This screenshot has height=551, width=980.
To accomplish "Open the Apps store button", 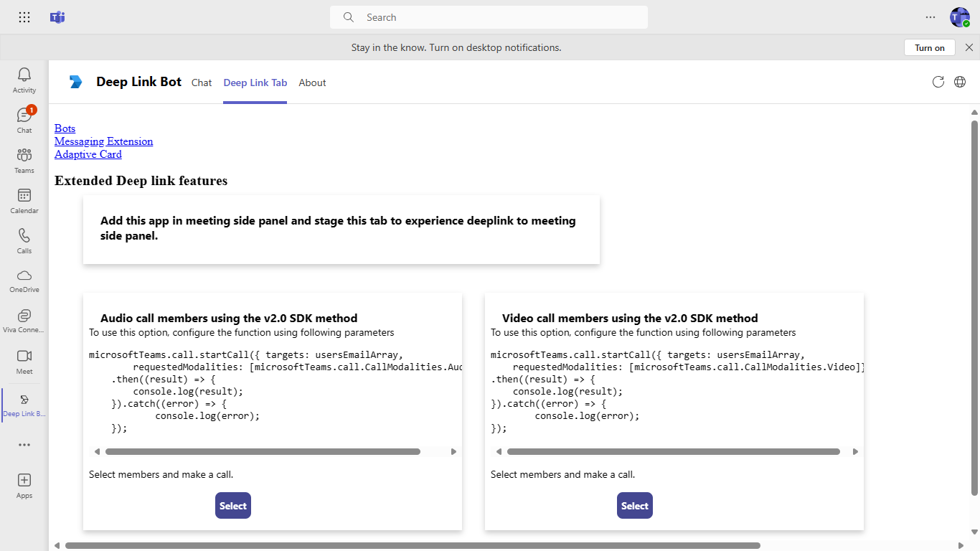I will tap(24, 486).
